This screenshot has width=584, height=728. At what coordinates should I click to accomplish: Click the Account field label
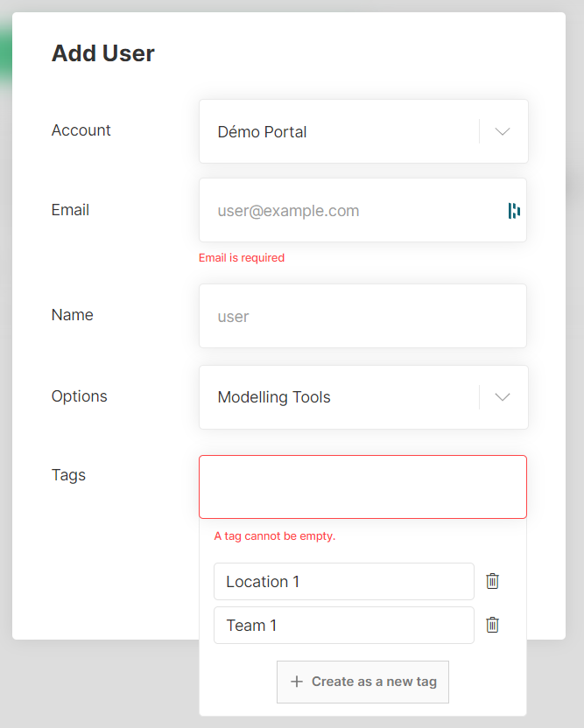click(81, 130)
